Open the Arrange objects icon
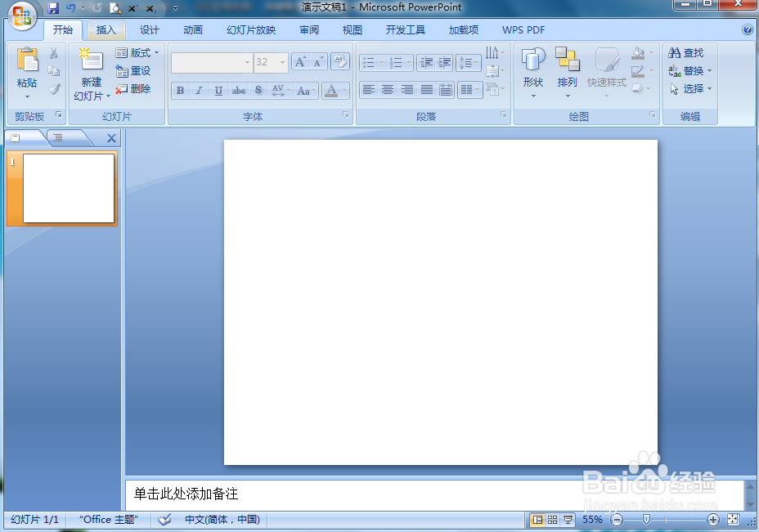 point(568,59)
